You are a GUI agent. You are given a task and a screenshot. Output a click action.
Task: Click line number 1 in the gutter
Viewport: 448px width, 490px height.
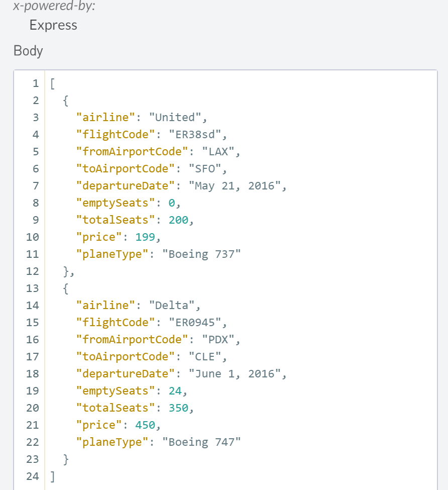(35, 83)
